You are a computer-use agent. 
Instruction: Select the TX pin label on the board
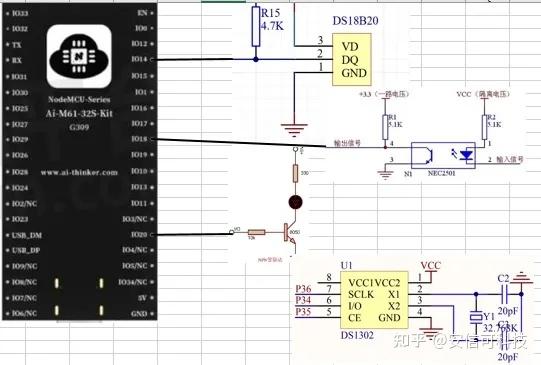17,45
